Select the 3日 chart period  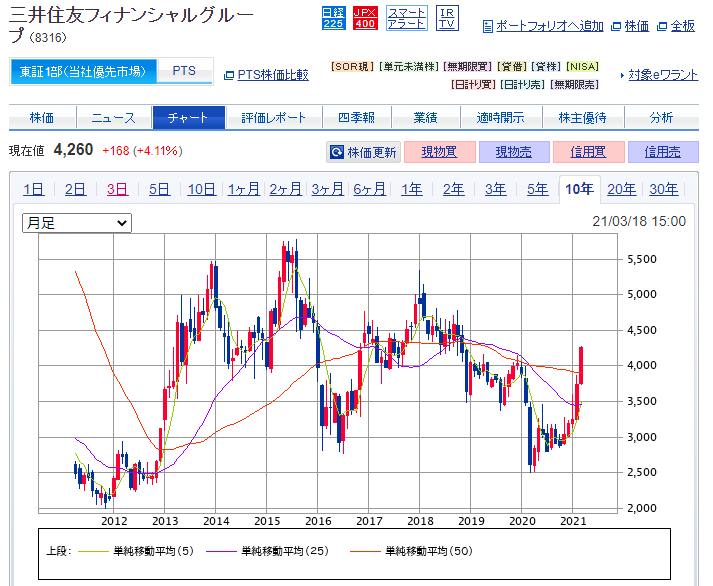[x=117, y=189]
